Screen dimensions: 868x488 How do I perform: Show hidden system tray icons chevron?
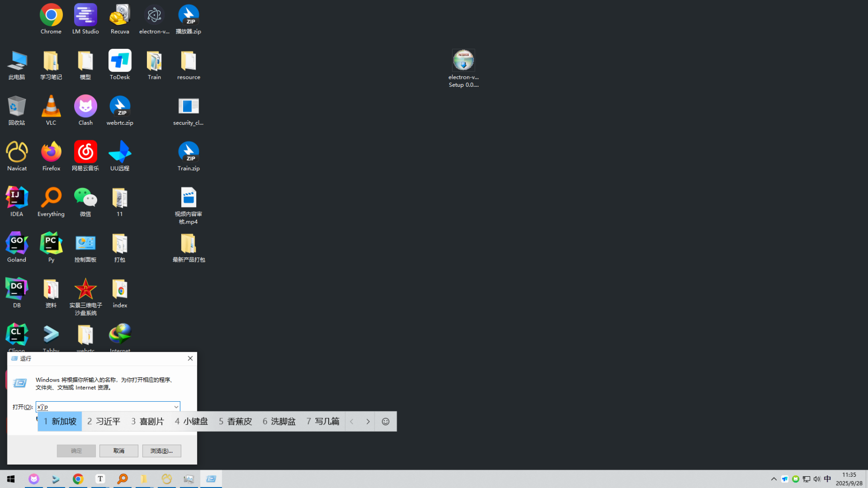[774, 479]
